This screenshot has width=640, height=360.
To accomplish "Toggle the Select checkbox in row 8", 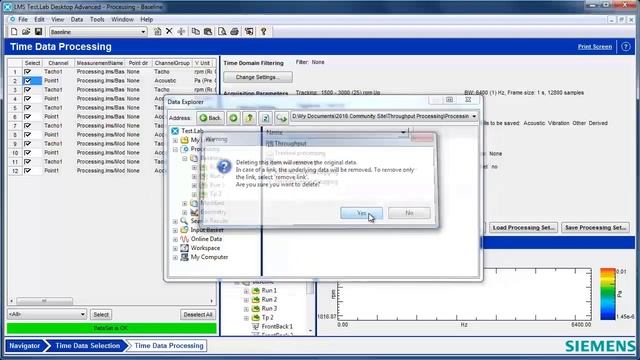I will 28,135.
